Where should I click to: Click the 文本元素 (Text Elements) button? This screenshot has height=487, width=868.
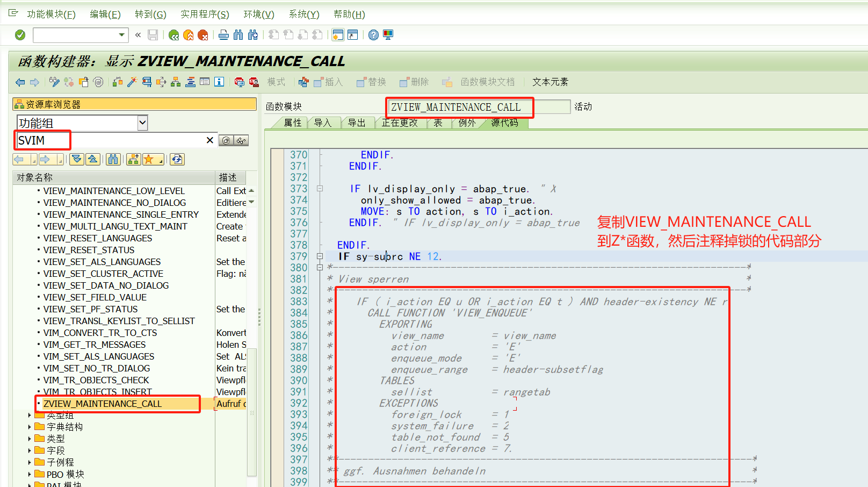tap(550, 82)
